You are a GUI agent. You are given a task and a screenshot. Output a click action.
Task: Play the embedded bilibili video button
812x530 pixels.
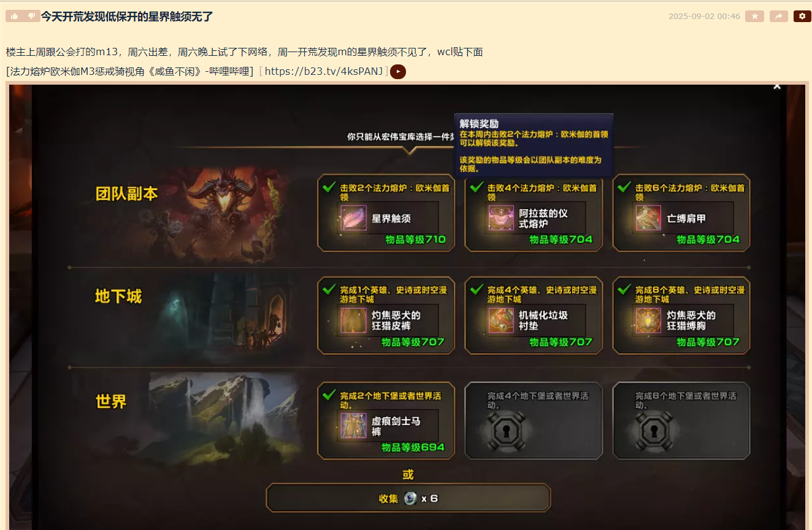(x=398, y=72)
